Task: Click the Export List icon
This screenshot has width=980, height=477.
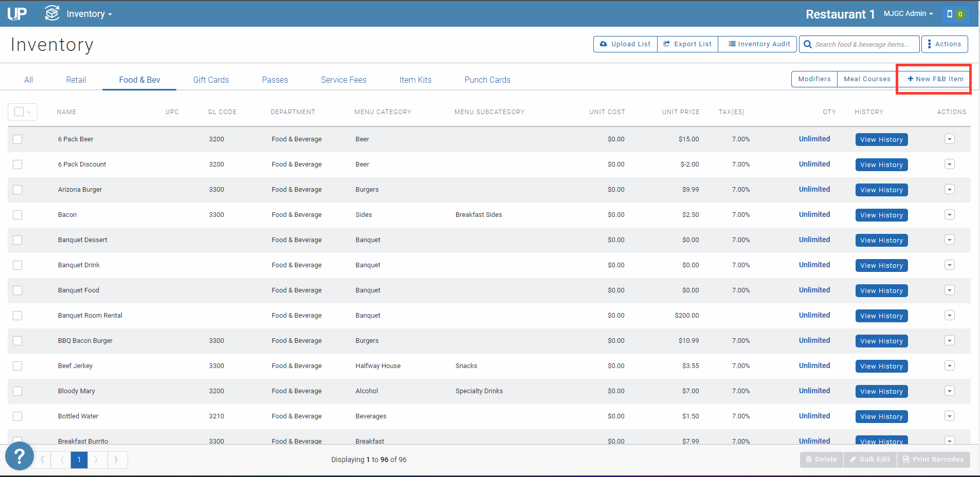Action: click(667, 44)
